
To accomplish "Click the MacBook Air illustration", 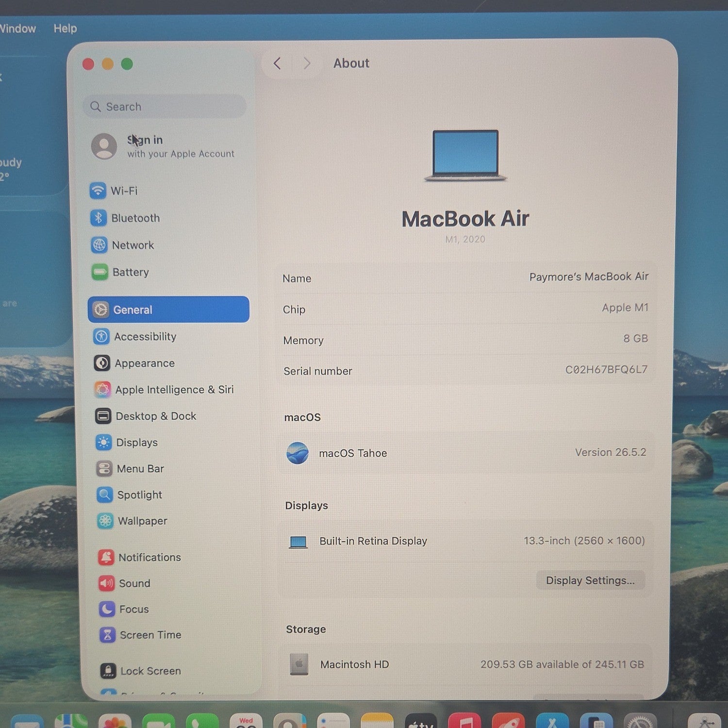I will [465, 156].
